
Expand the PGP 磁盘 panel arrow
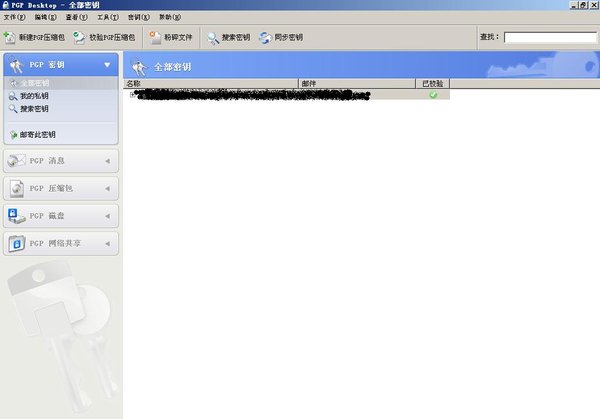(x=108, y=216)
